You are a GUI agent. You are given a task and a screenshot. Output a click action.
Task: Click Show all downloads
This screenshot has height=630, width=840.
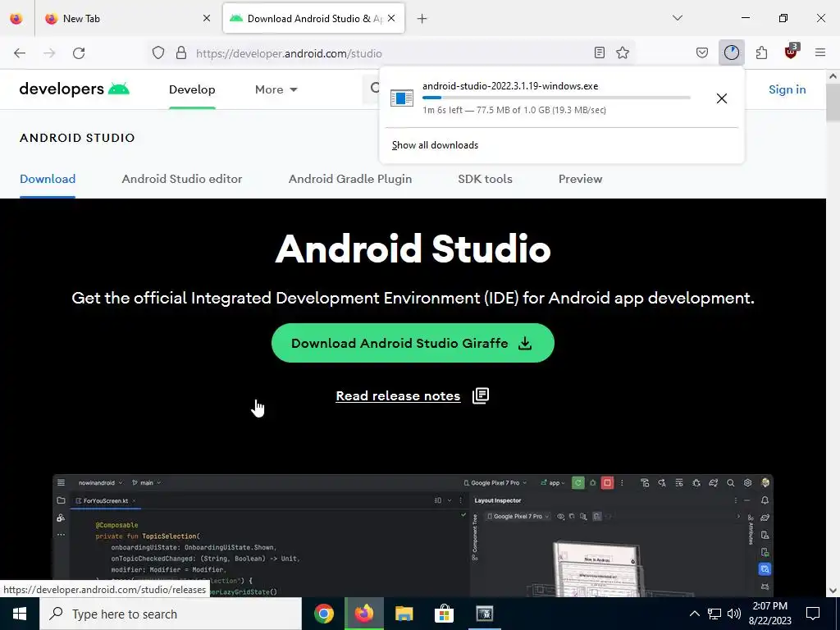[x=435, y=145]
